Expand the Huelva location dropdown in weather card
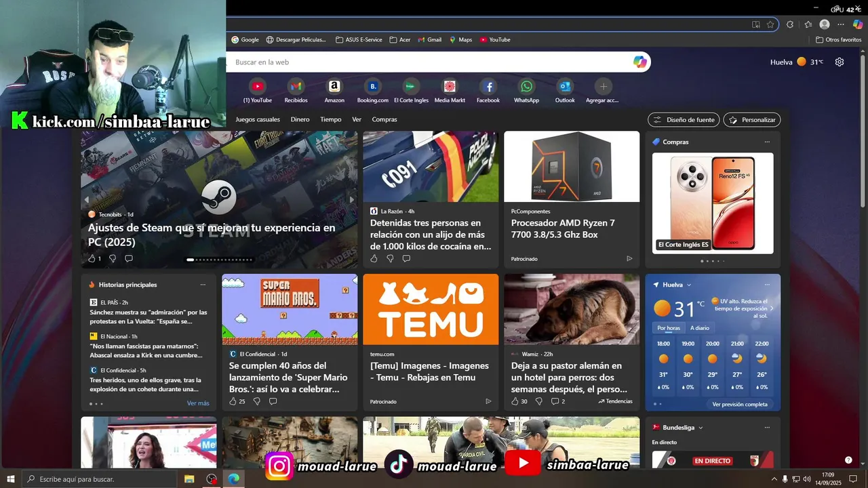Screen dimensions: 868x488 [689, 285]
